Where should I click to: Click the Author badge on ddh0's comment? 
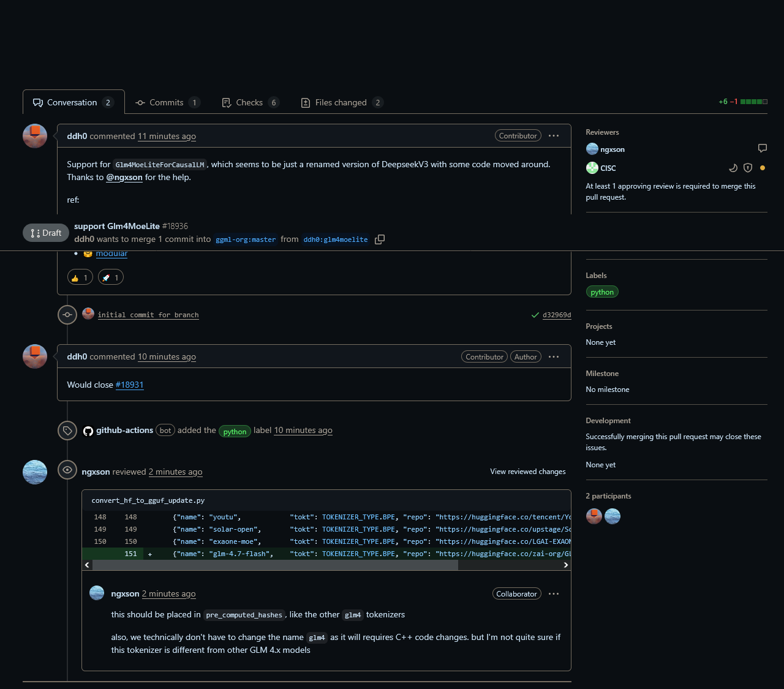pyautogui.click(x=526, y=357)
